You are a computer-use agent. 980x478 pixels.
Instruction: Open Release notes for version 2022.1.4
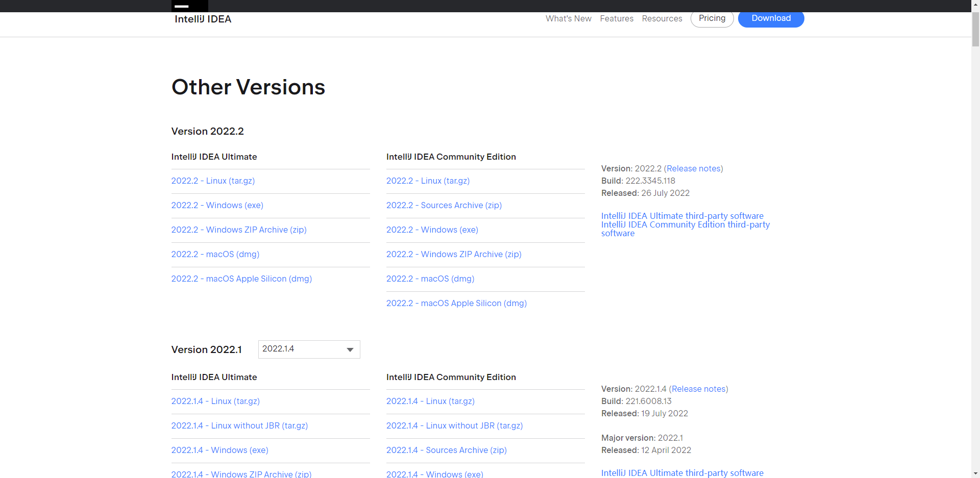[699, 389]
